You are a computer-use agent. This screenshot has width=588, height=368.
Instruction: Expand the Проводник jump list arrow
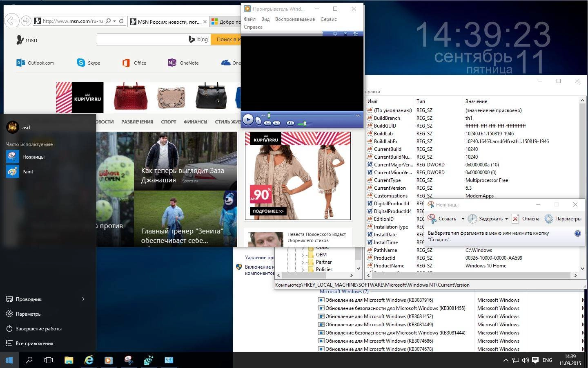coord(83,299)
